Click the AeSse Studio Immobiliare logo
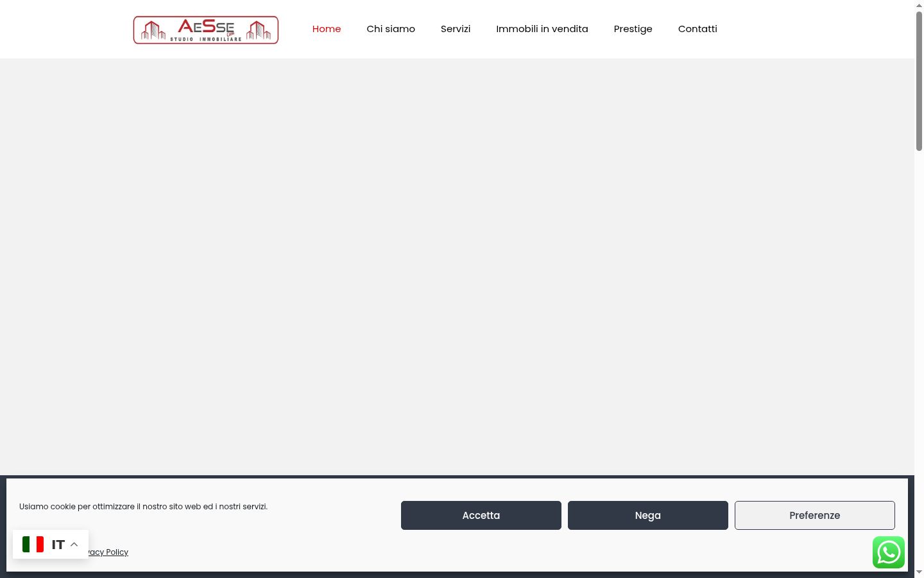Image resolution: width=924 pixels, height=578 pixels. [x=206, y=30]
